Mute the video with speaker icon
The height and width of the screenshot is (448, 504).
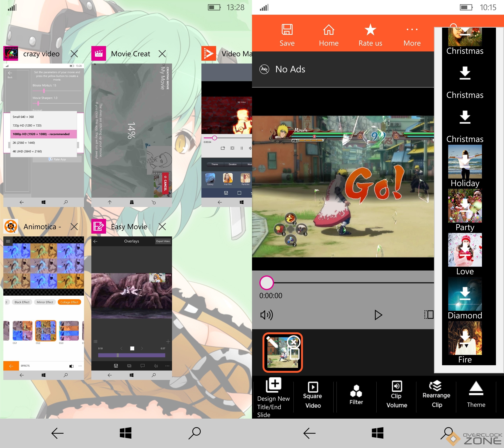pyautogui.click(x=266, y=315)
